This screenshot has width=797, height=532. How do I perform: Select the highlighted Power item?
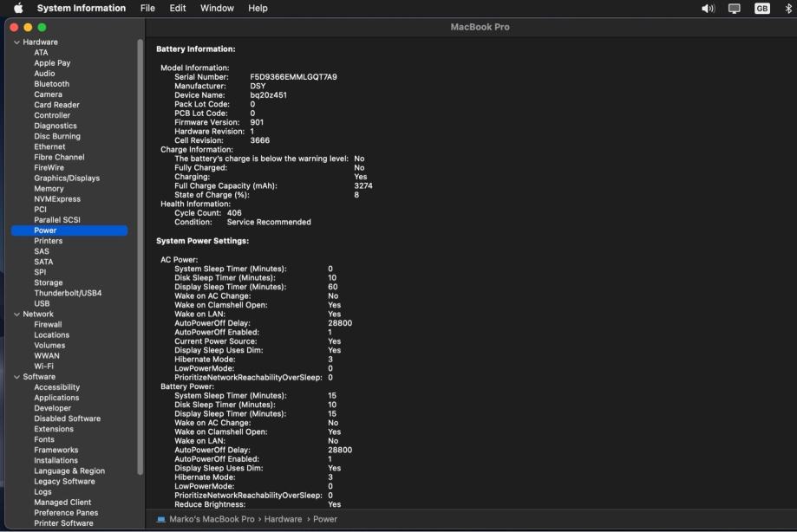pyautogui.click(x=69, y=230)
